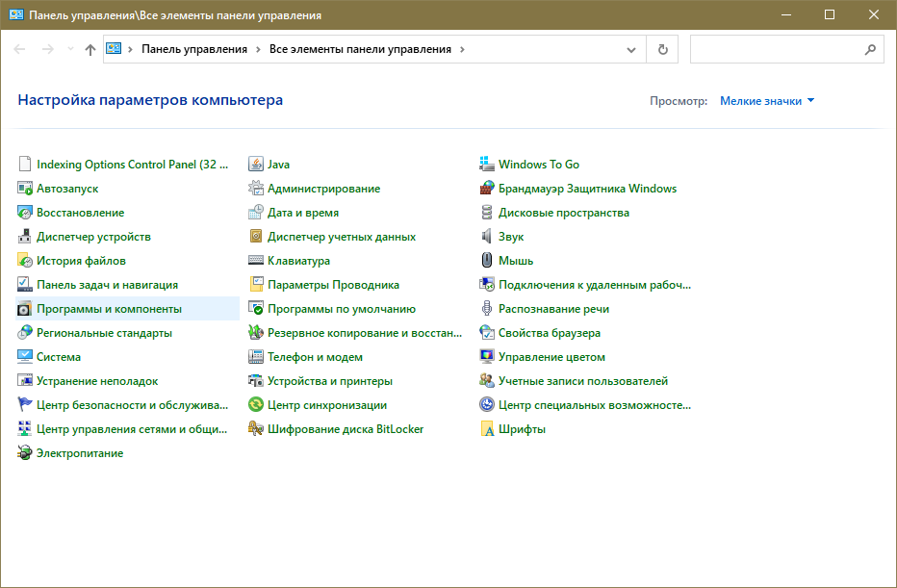Open 'Программы и компоненты' link

[x=109, y=309]
